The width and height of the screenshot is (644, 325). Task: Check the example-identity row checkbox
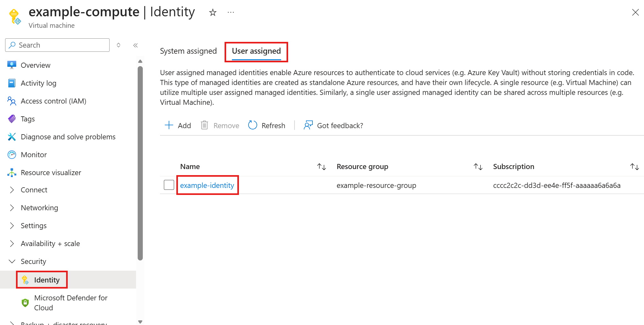pos(169,185)
